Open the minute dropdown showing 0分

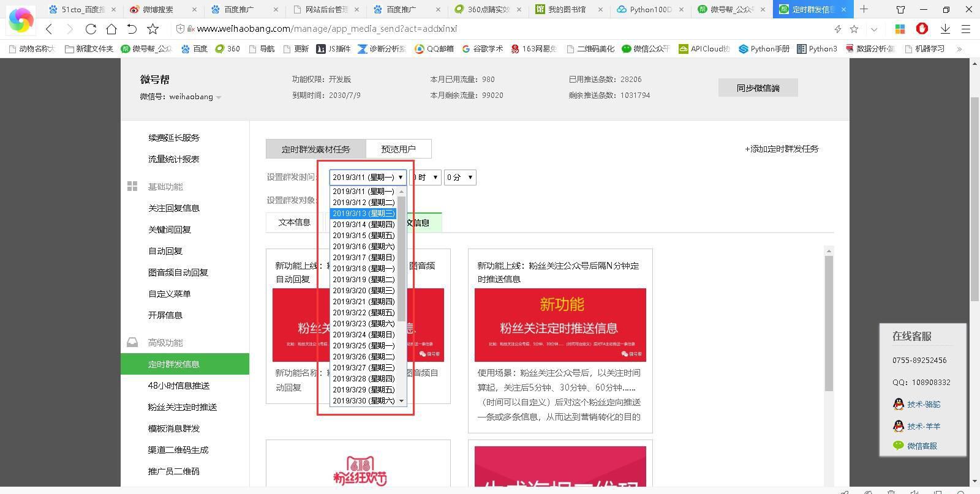click(x=460, y=178)
